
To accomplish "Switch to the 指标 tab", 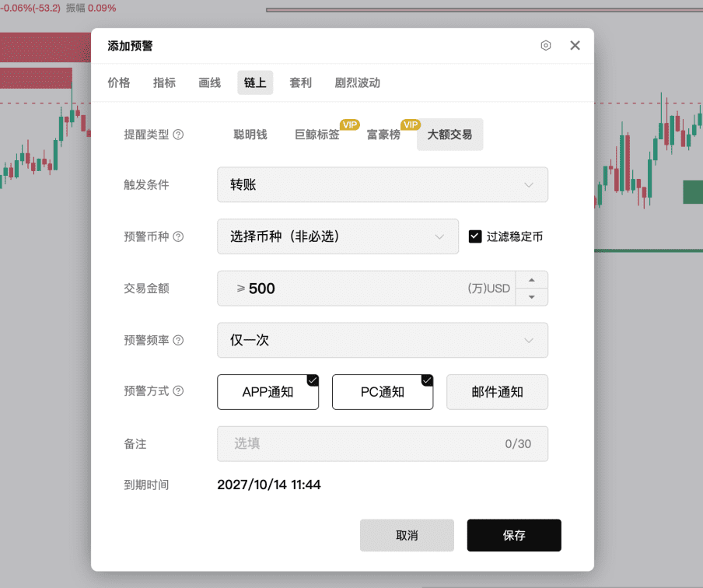I will click(164, 82).
